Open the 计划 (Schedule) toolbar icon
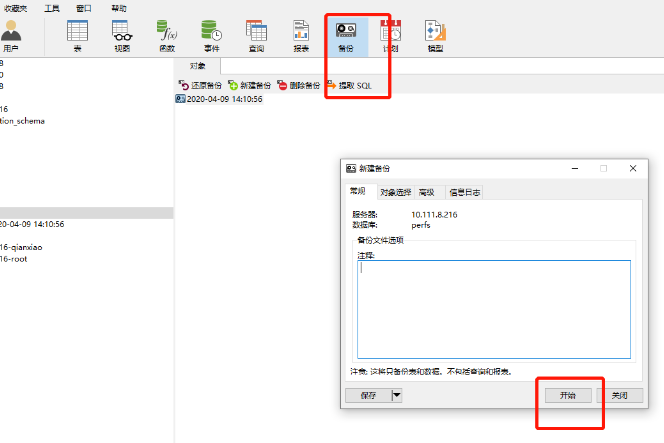Viewport: 664px width, 443px height. (x=390, y=36)
